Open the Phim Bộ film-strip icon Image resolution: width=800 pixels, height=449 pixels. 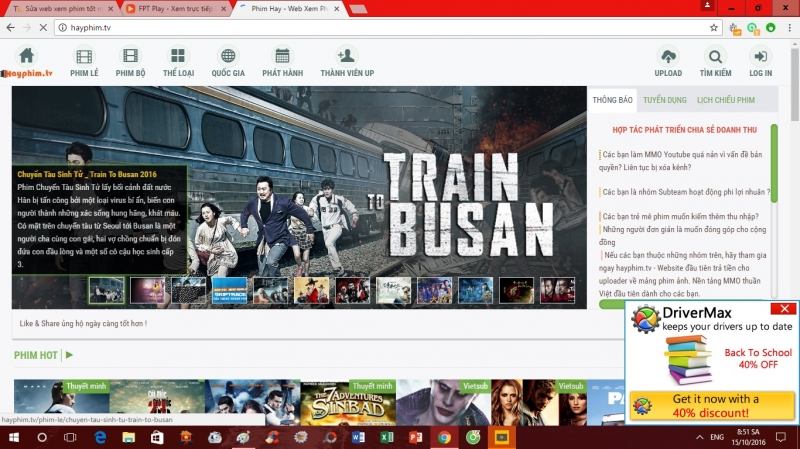pyautogui.click(x=131, y=56)
